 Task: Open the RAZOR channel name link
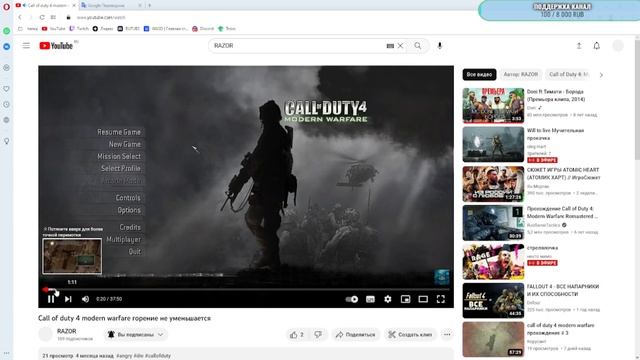(x=67, y=331)
